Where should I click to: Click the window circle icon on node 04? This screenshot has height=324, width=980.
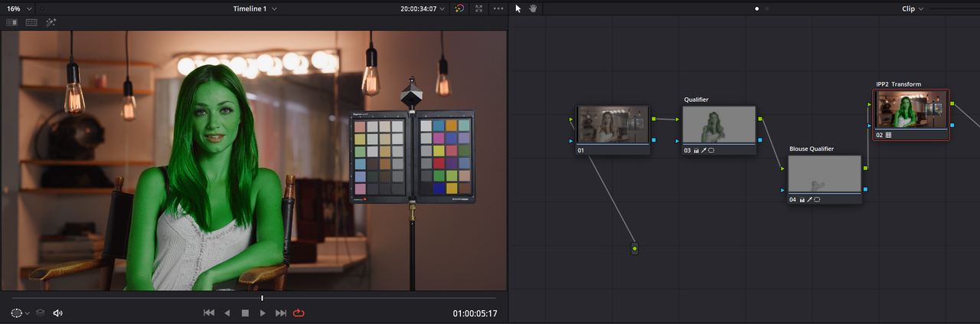[x=817, y=199]
